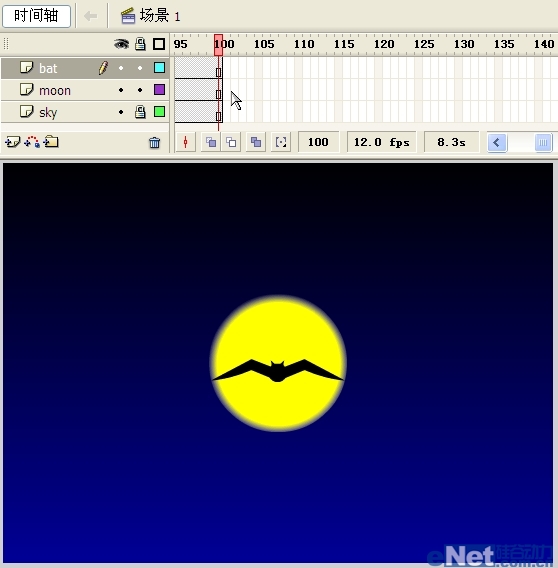Select the sky layer
The height and width of the screenshot is (568, 558).
(85, 112)
